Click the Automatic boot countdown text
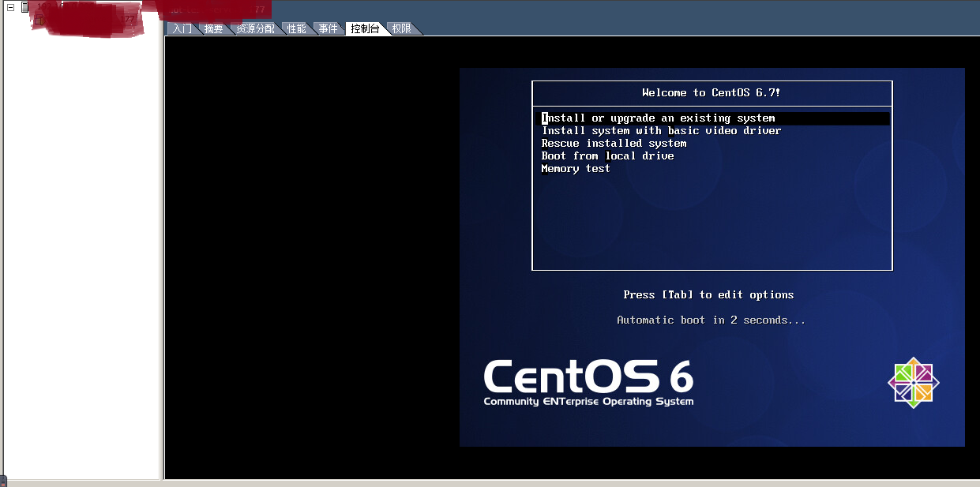The height and width of the screenshot is (487, 980). 711,320
